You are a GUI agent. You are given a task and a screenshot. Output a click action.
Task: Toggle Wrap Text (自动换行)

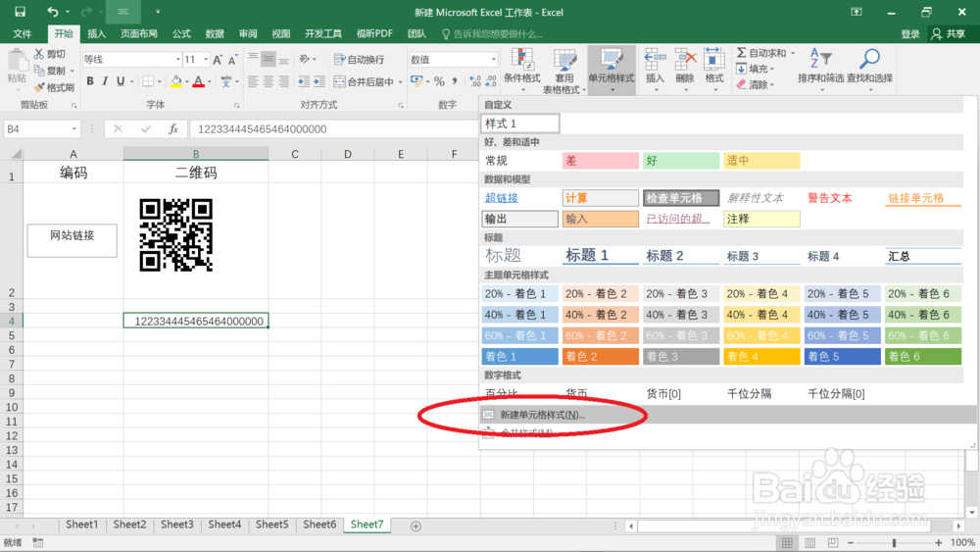tap(360, 60)
